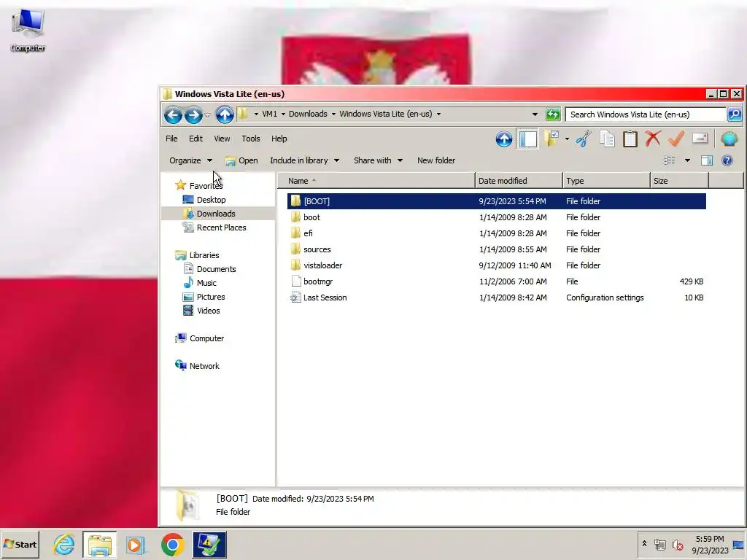This screenshot has width=747, height=560.
Task: Sort by the Date modified column
Action: point(519,181)
